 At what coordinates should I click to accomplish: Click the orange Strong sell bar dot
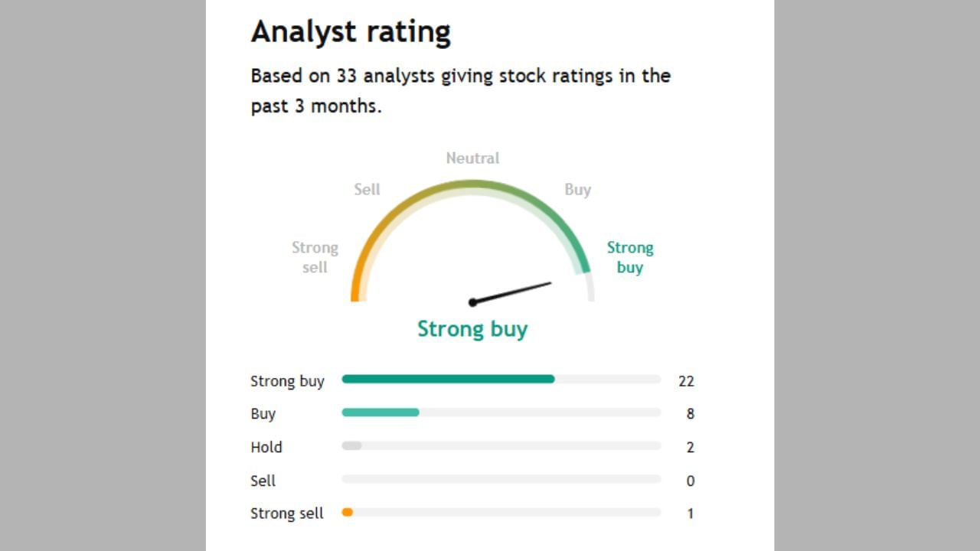(347, 512)
